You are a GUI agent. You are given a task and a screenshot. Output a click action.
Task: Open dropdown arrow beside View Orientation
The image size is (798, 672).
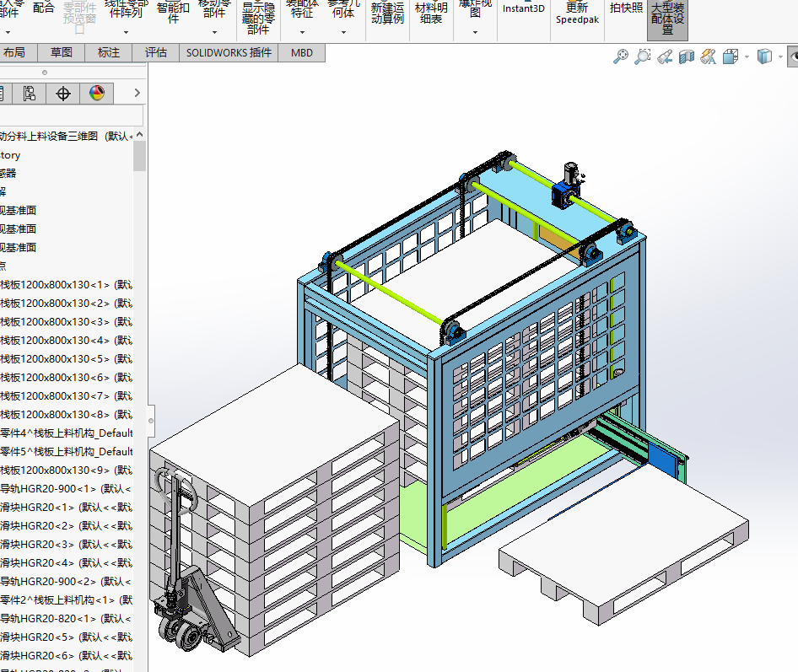point(746,57)
